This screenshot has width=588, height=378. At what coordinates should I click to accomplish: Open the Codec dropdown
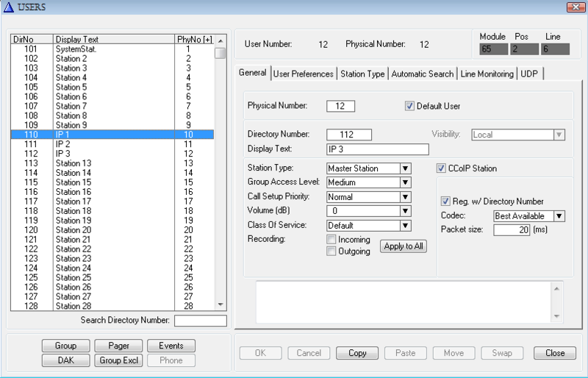[x=559, y=216]
